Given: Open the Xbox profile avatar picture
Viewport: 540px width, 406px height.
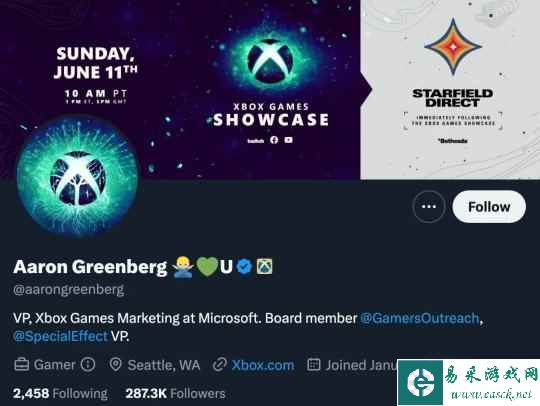Looking at the screenshot, I should 78,177.
